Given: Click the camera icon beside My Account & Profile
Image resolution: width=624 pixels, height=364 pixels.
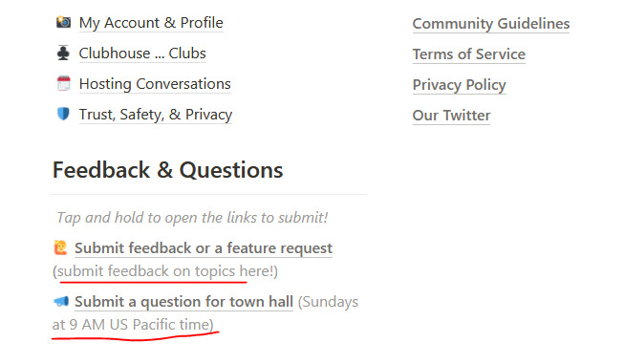Looking at the screenshot, I should click(63, 22).
